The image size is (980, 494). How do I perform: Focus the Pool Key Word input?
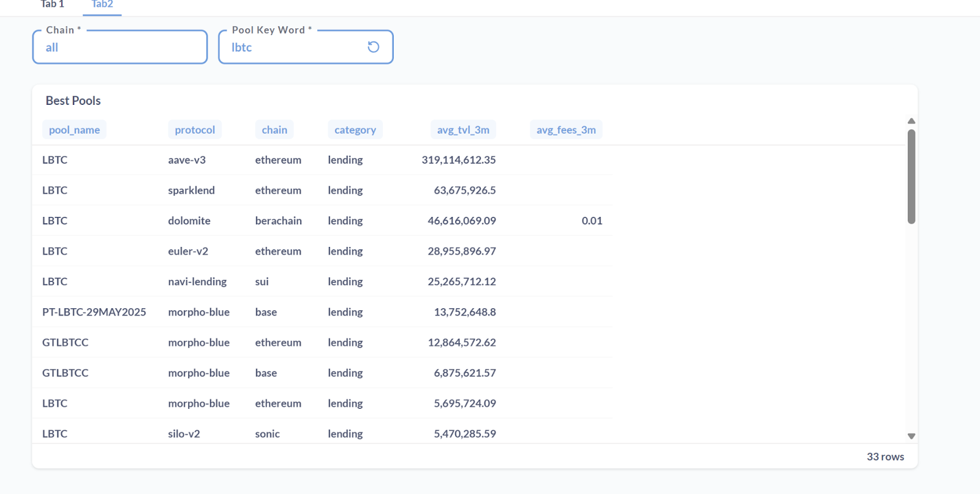(294, 48)
